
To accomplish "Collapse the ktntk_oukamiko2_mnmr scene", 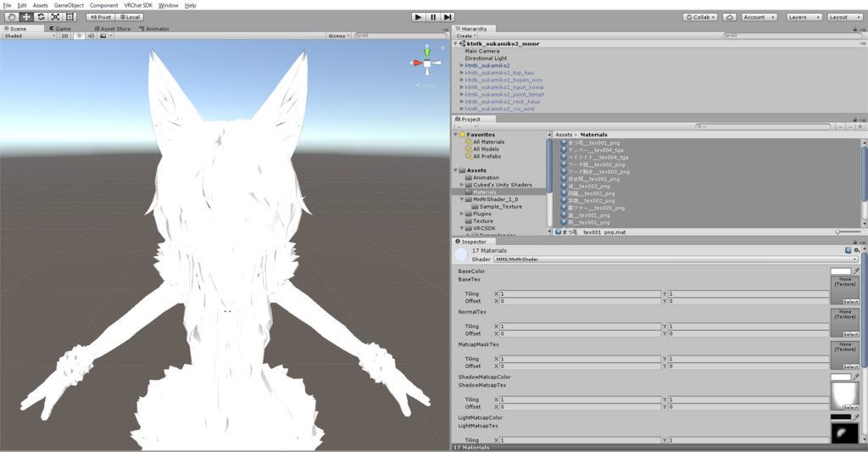I will coord(455,43).
